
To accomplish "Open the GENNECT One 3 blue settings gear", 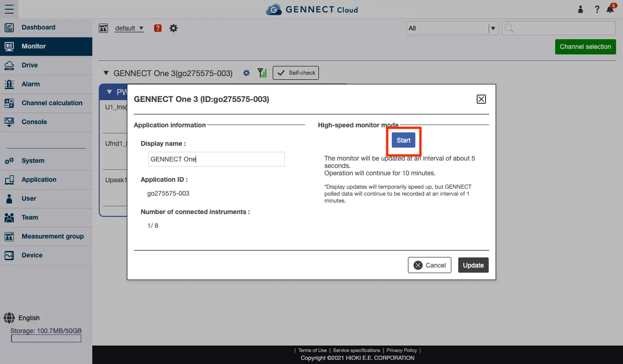I will click(x=246, y=73).
